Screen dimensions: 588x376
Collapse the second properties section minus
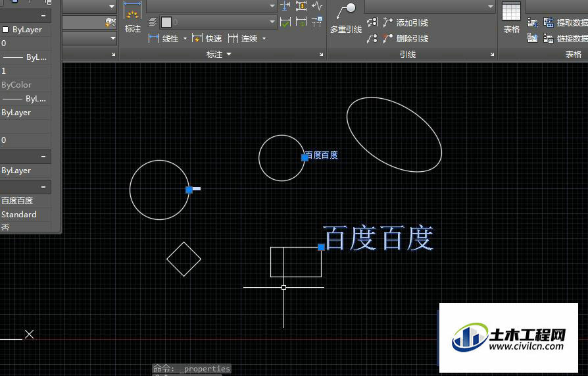coord(43,156)
